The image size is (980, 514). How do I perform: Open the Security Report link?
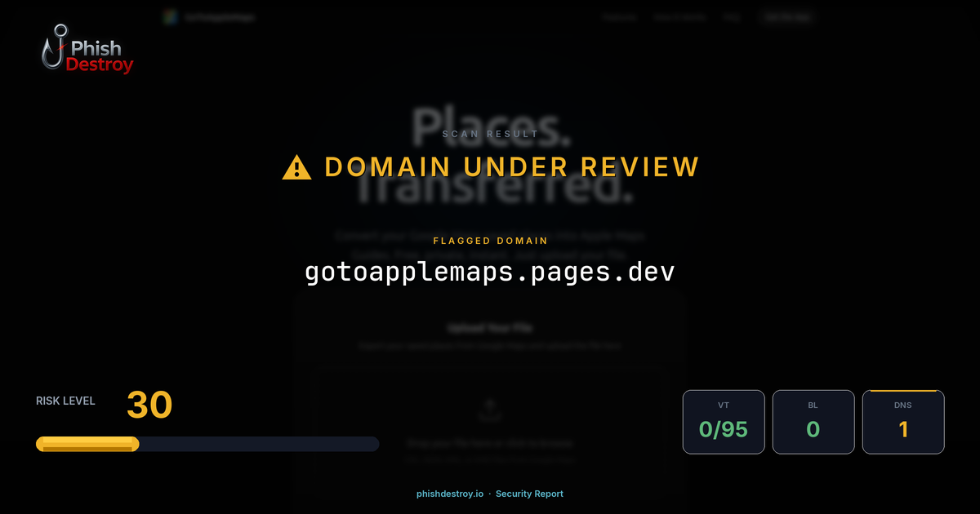529,494
